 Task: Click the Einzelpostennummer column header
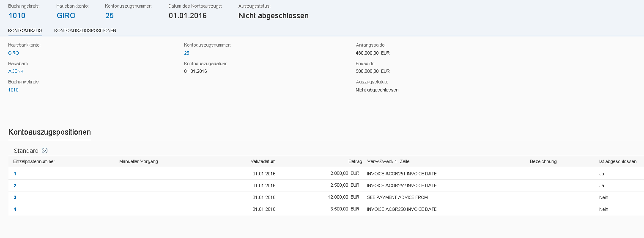point(34,161)
